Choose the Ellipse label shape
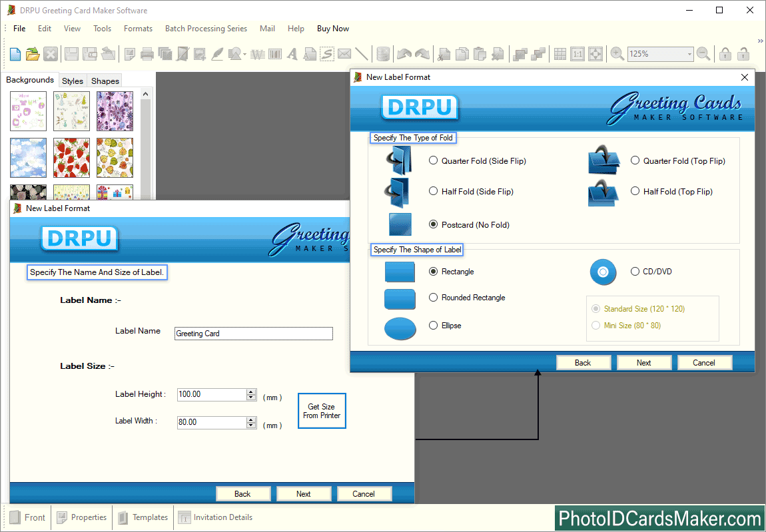 coord(434,325)
